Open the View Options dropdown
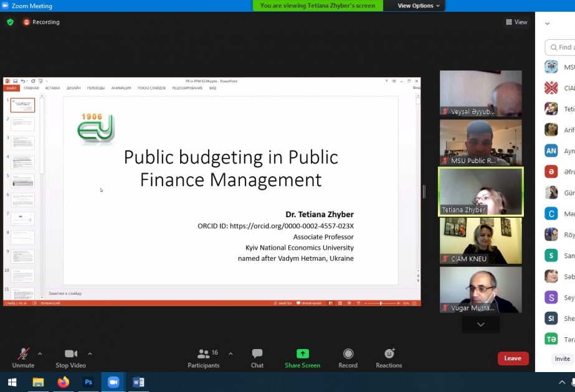575x392 pixels. click(419, 6)
